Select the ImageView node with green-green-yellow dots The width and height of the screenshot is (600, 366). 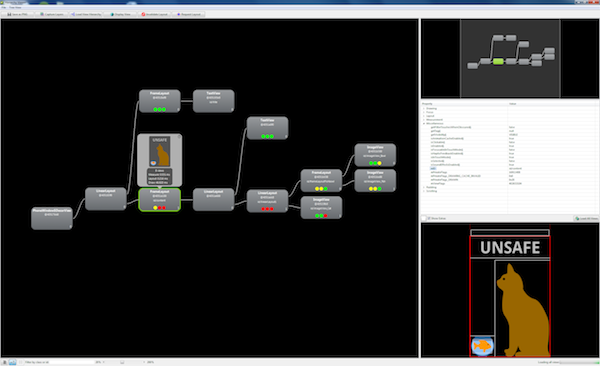point(375,155)
